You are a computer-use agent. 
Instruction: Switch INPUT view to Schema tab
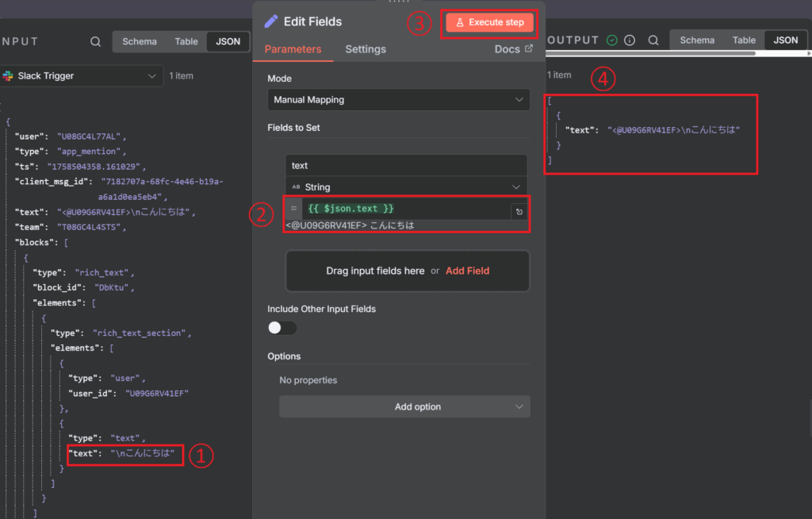tap(140, 41)
